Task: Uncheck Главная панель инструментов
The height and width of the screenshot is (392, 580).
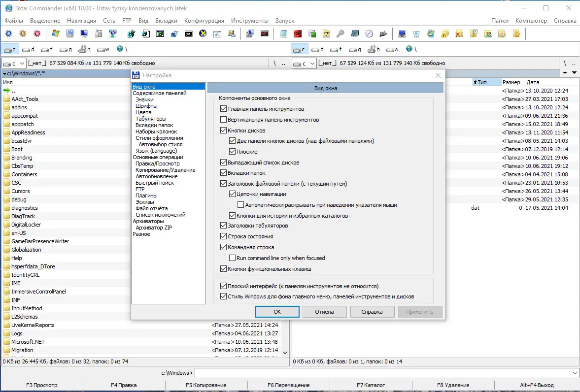Action: coord(223,109)
